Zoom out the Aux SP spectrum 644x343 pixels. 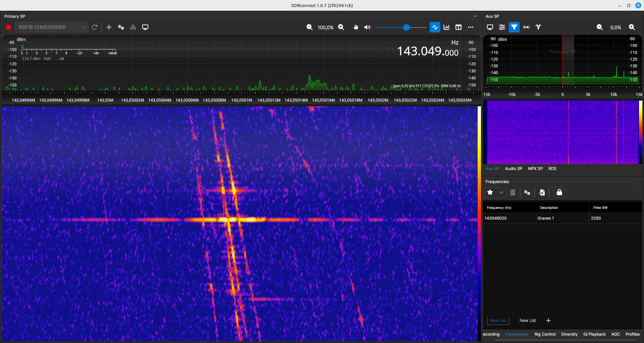click(x=600, y=27)
